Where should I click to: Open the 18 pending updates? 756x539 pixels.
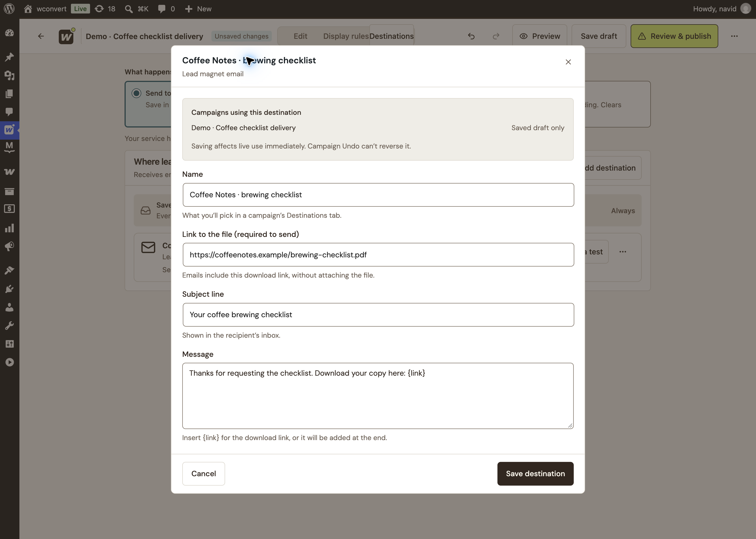coord(105,9)
